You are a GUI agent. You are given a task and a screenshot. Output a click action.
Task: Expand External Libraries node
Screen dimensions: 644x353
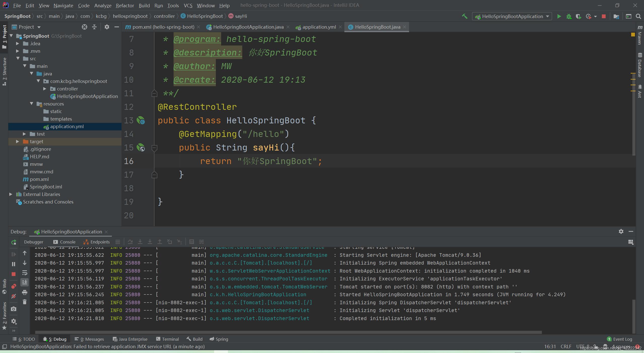tap(11, 194)
